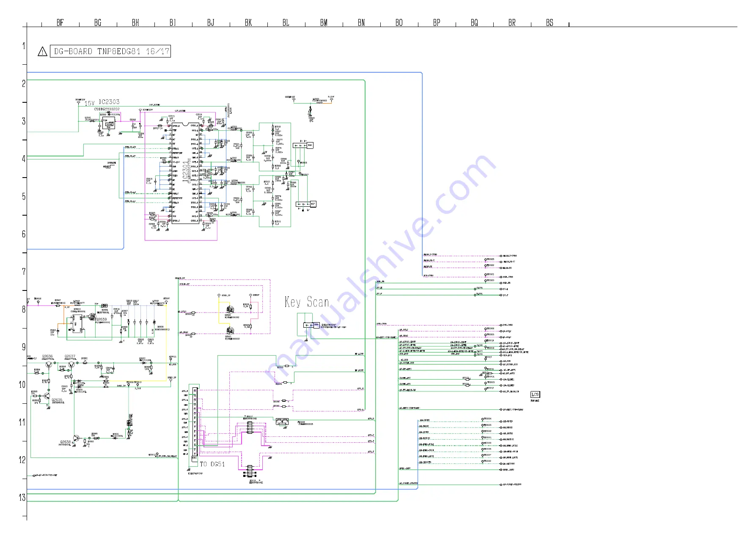
Task: Click the warning triangle beside DG-BOARD title
Action: 42,52
